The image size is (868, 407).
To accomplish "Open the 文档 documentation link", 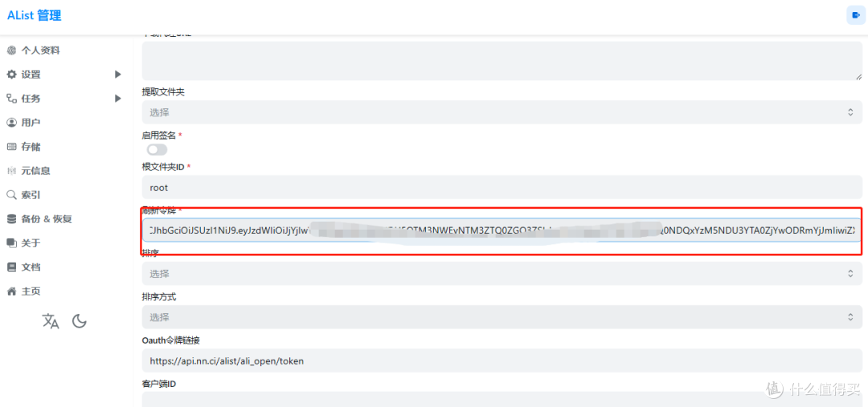I will pos(31,267).
